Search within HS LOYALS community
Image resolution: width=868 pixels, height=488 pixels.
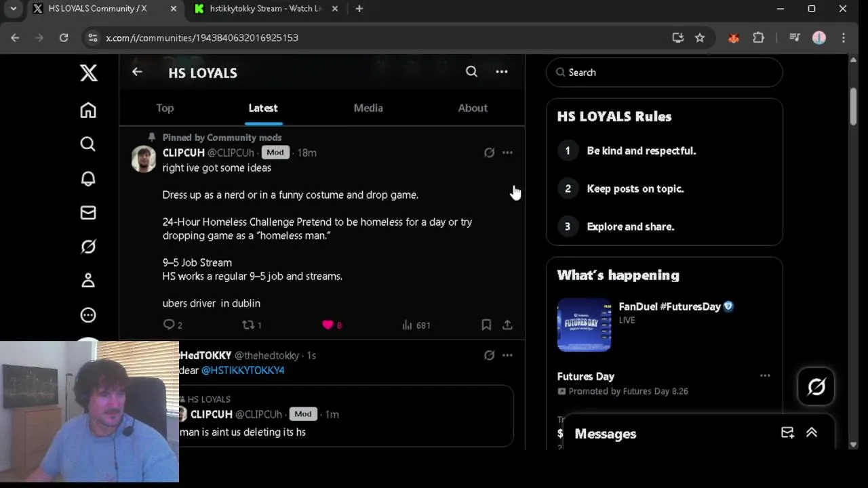[471, 72]
